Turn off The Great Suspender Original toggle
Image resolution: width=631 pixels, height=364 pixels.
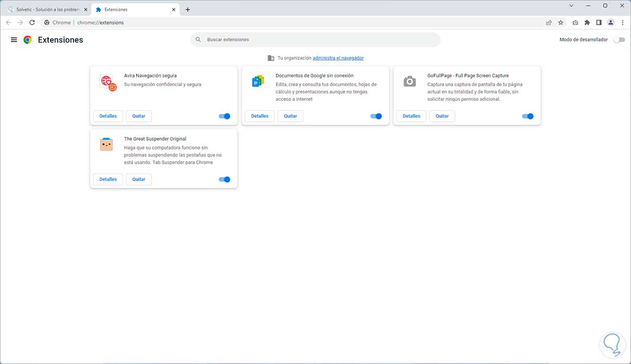225,179
